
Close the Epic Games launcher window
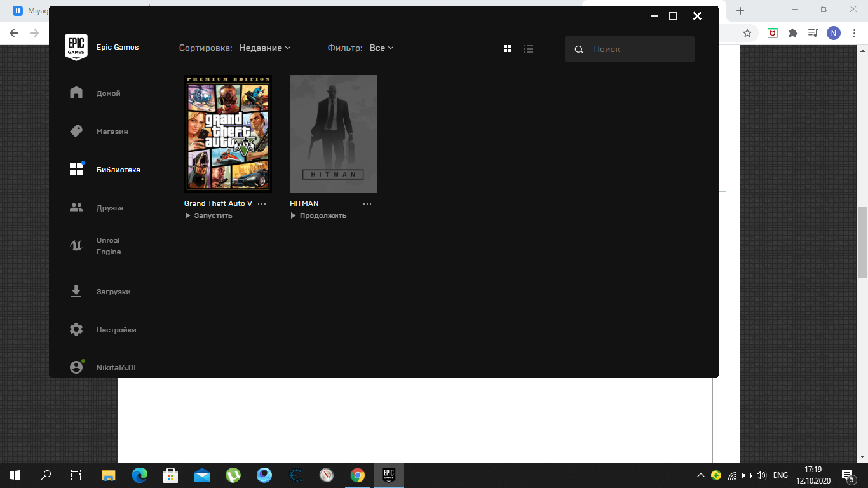(697, 16)
